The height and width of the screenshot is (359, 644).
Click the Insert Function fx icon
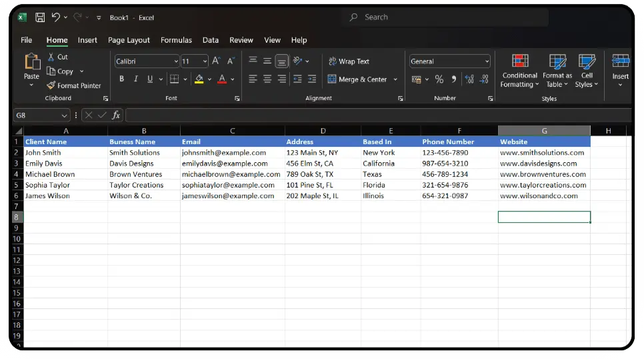click(116, 115)
